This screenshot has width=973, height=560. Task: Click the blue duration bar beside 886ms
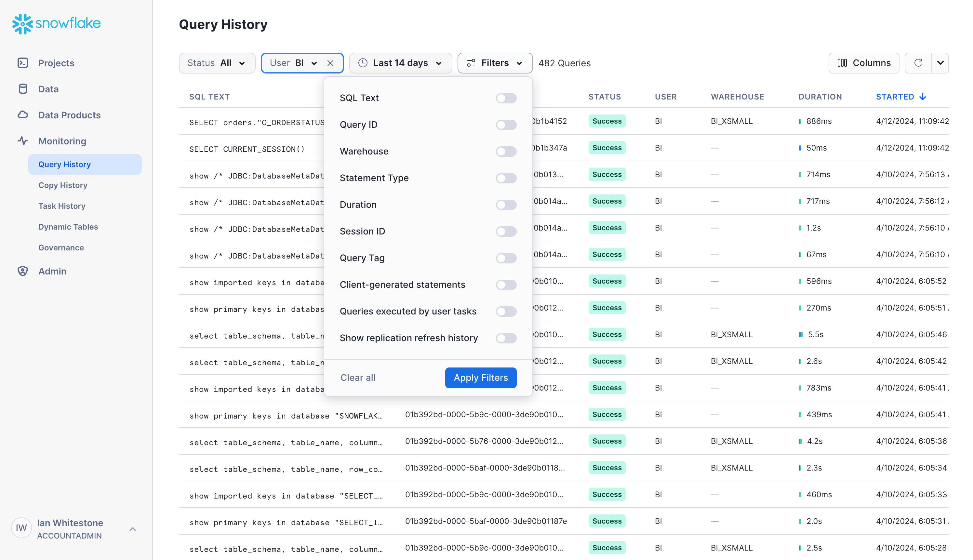(800, 121)
